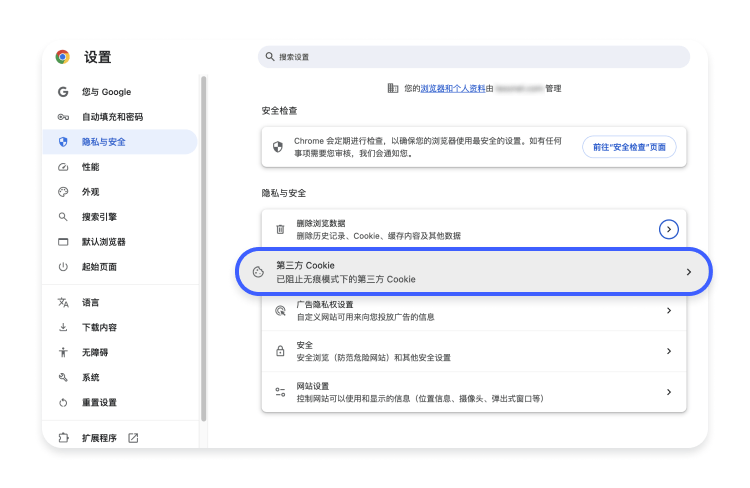Click the Chrome logo icon

pyautogui.click(x=63, y=57)
